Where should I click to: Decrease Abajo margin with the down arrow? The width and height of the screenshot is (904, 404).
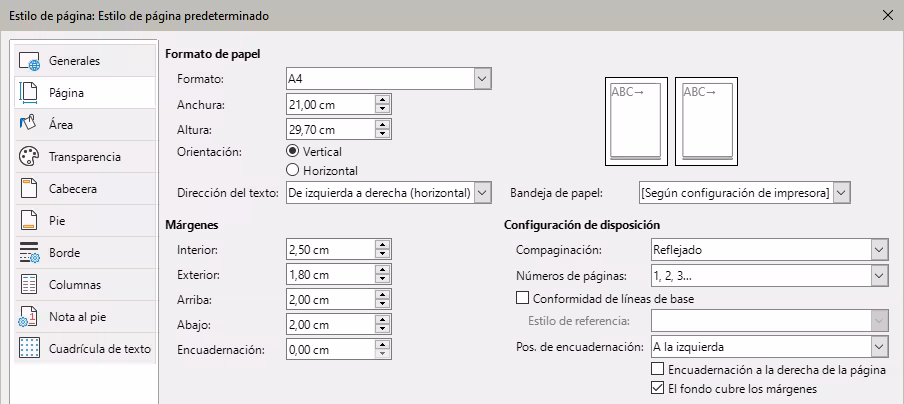coord(382,330)
